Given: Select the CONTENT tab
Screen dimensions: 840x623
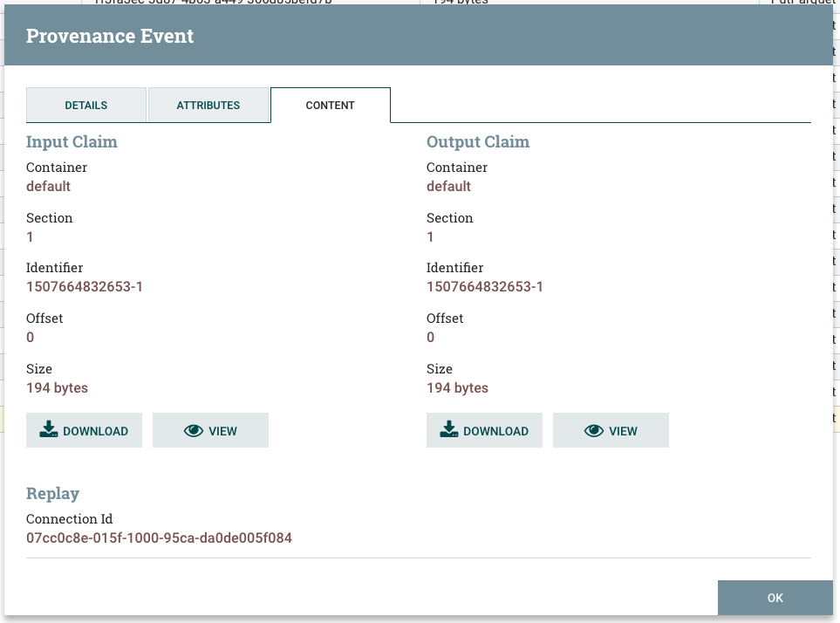Looking at the screenshot, I should [330, 105].
